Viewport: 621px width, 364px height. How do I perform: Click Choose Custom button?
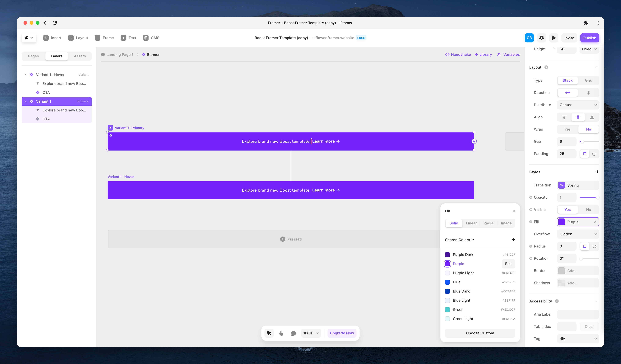click(480, 333)
